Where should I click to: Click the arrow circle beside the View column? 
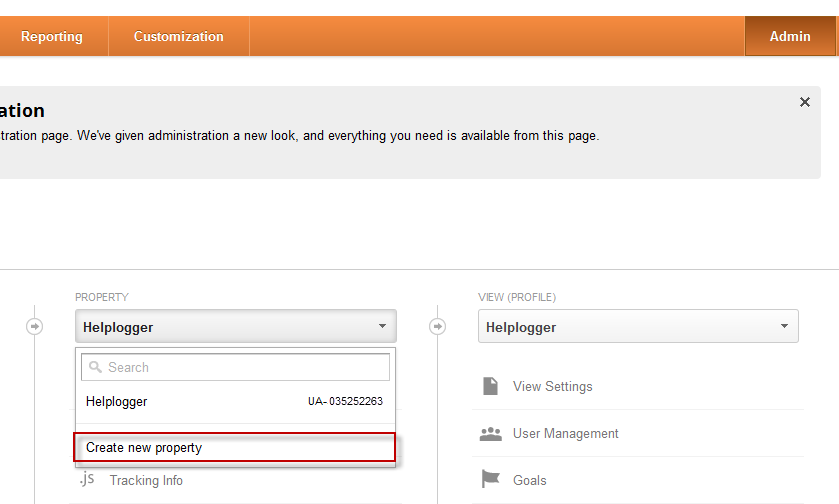coord(438,326)
